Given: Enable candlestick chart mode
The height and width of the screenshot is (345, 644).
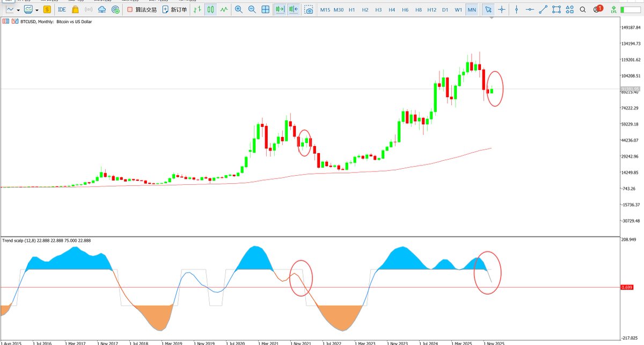Looking at the screenshot, I should (209, 9).
